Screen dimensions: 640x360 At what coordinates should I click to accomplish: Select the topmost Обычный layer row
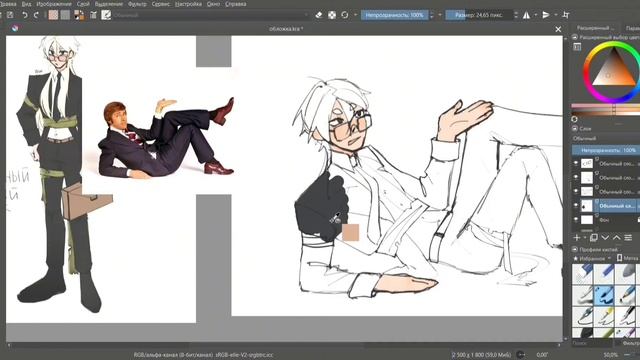pos(606,163)
